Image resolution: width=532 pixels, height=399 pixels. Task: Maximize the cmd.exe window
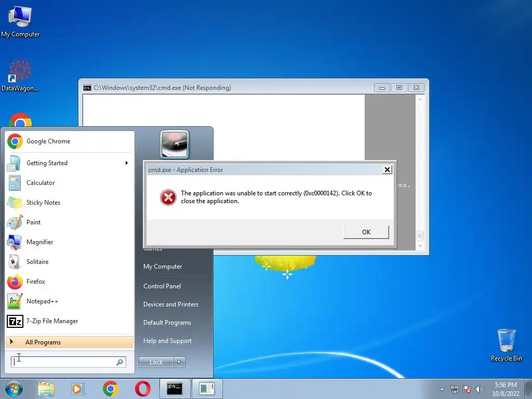point(400,88)
